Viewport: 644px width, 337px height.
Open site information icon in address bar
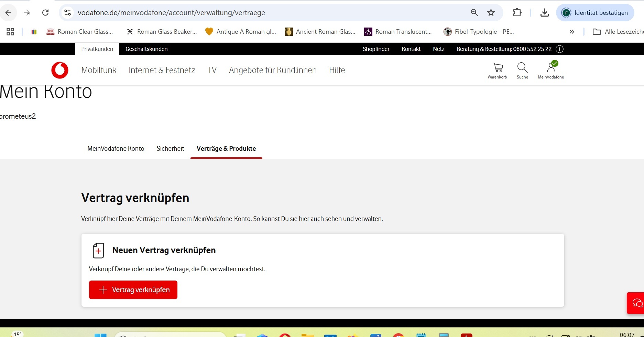(x=68, y=13)
